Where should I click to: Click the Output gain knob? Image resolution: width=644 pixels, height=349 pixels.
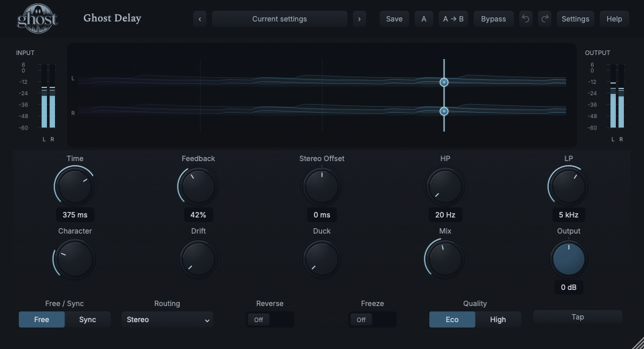(x=569, y=259)
